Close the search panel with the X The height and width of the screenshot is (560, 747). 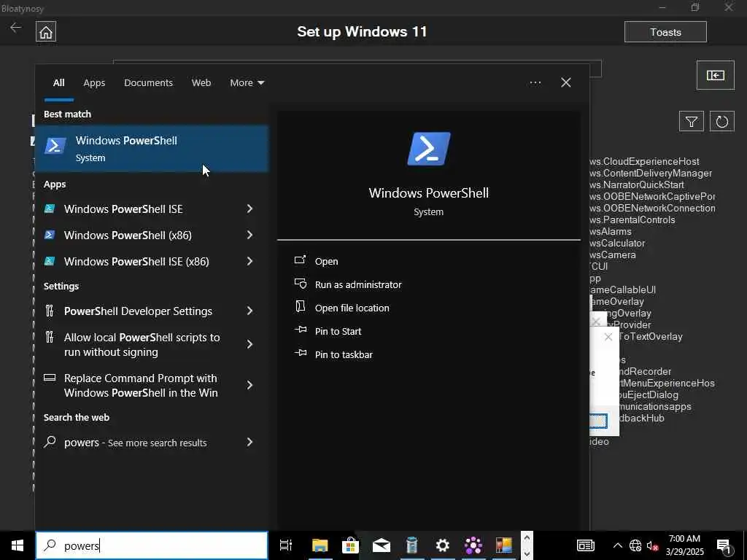pos(565,83)
